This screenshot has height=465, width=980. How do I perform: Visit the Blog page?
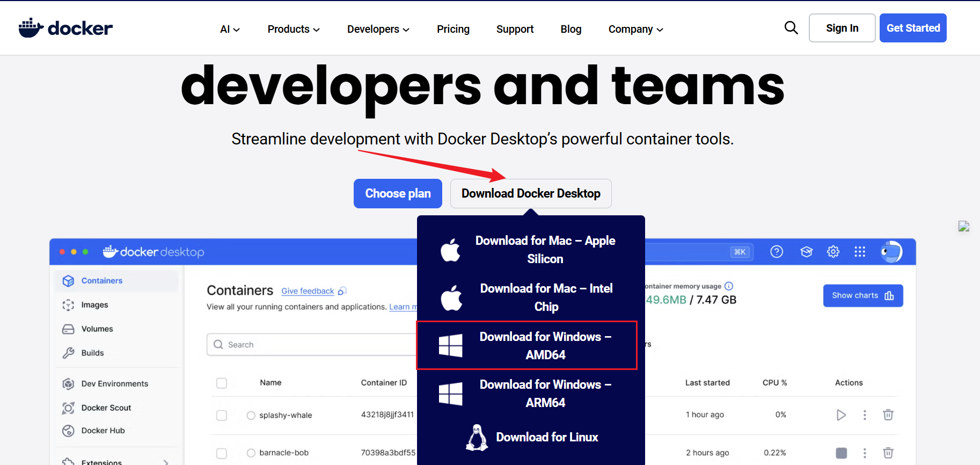[571, 29]
